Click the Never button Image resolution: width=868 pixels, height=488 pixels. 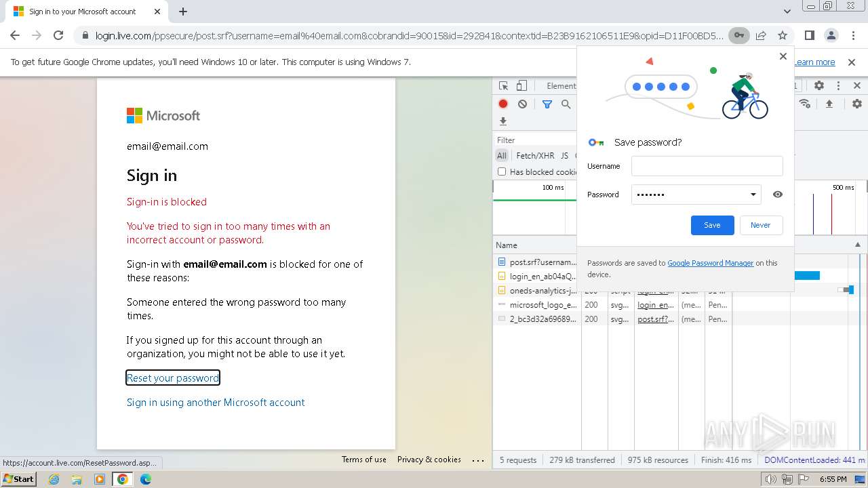(x=760, y=225)
